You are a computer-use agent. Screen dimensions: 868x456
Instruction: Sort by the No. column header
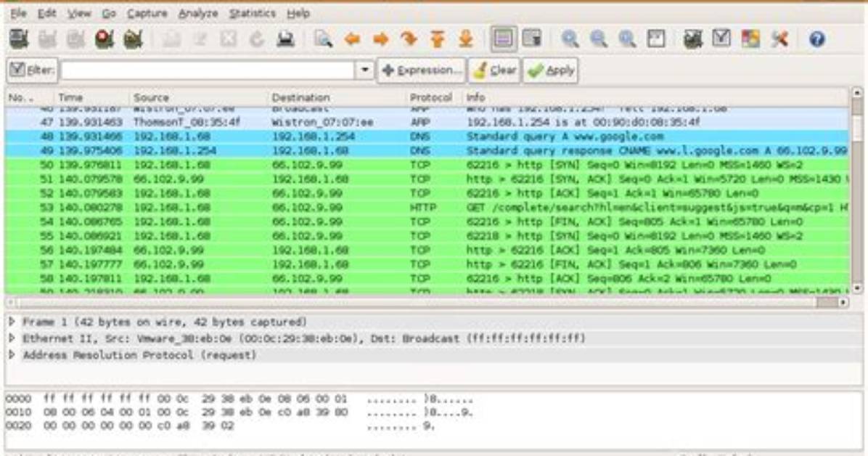pos(29,97)
